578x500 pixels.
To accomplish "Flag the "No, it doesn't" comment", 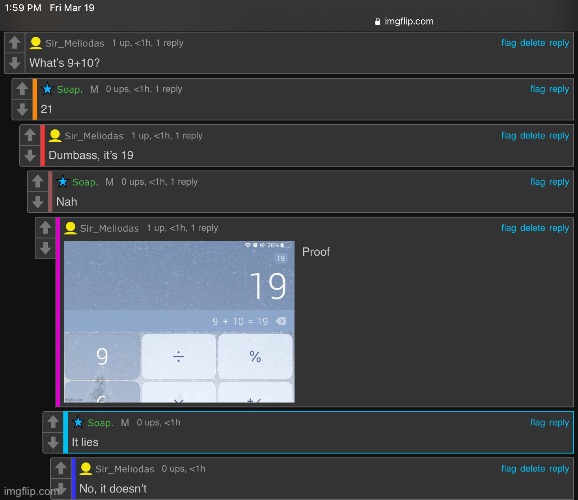I will pos(508,469).
